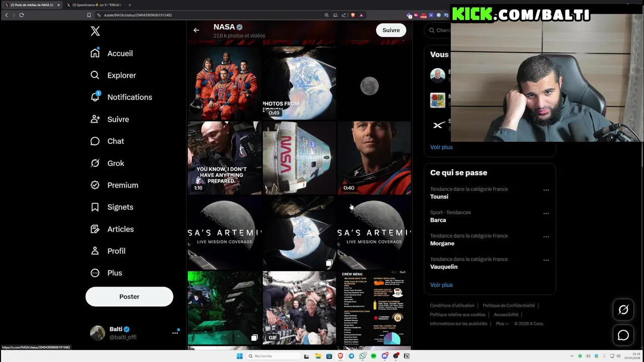
Task: Switch to the SpaceScience browser tab
Action: (96, 5)
